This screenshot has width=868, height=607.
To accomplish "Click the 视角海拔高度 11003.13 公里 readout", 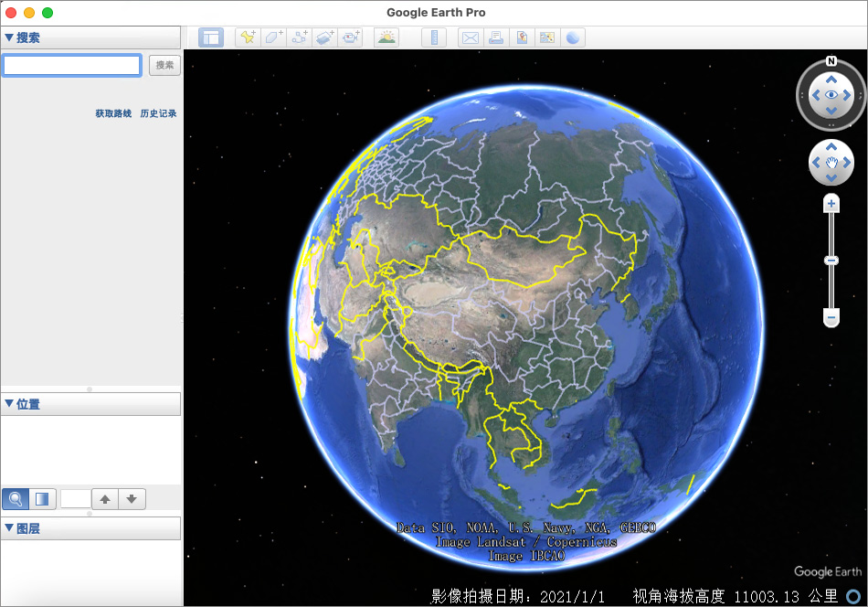I will 736,596.
